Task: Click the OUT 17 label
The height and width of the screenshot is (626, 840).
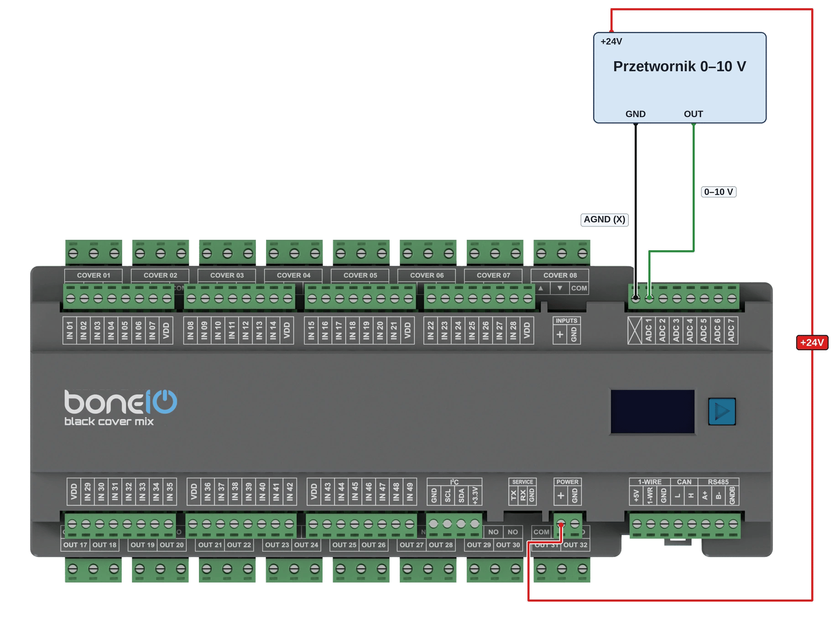Action: 75,545
